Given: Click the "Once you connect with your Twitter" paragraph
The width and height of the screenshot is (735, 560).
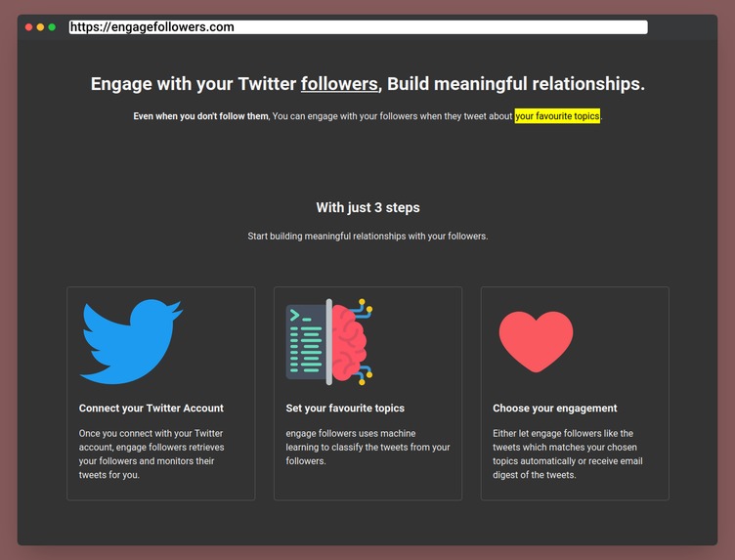Looking at the screenshot, I should (x=151, y=454).
